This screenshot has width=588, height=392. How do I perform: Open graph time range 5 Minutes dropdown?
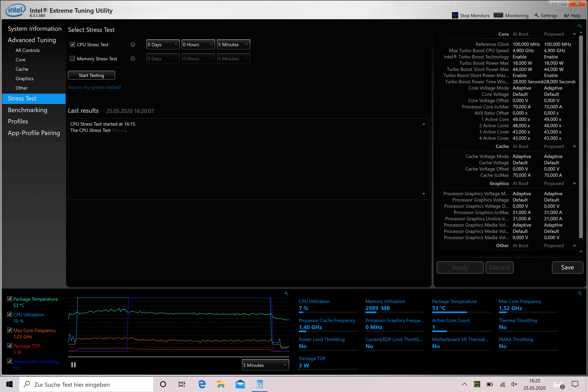pyautogui.click(x=265, y=365)
